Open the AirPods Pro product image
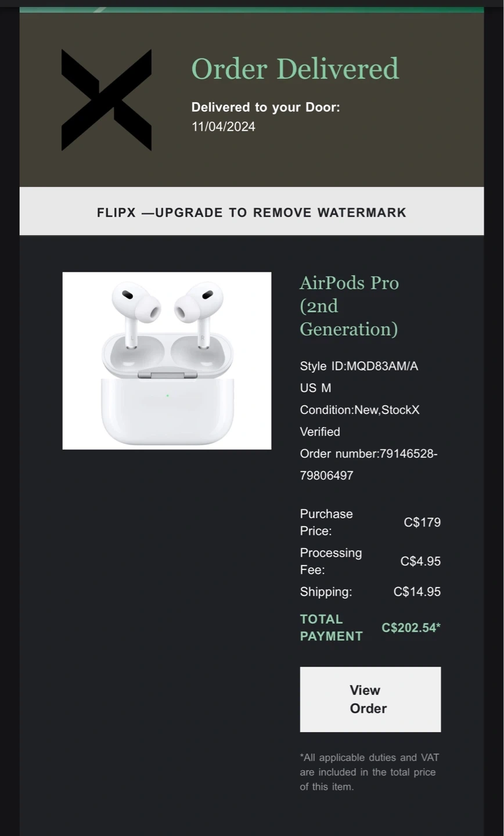The height and width of the screenshot is (836, 504). (167, 361)
